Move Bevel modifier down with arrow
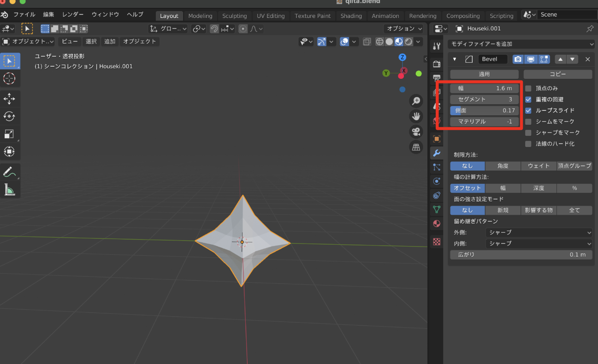Screen dimensions: 598x364 coord(572,59)
